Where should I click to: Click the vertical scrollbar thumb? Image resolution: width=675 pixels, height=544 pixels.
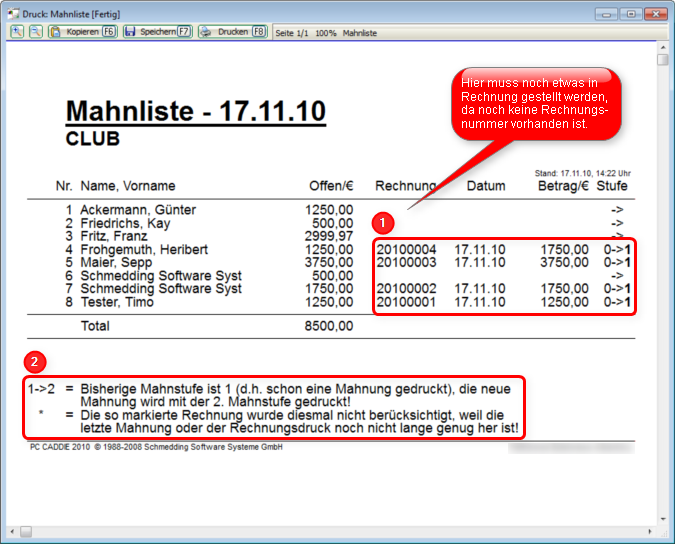pyautogui.click(x=663, y=61)
